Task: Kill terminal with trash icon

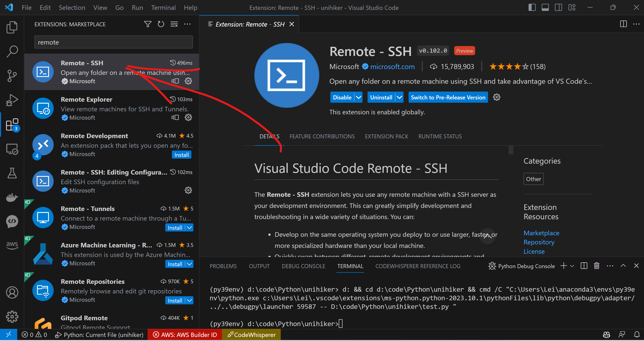Action: 597,266
